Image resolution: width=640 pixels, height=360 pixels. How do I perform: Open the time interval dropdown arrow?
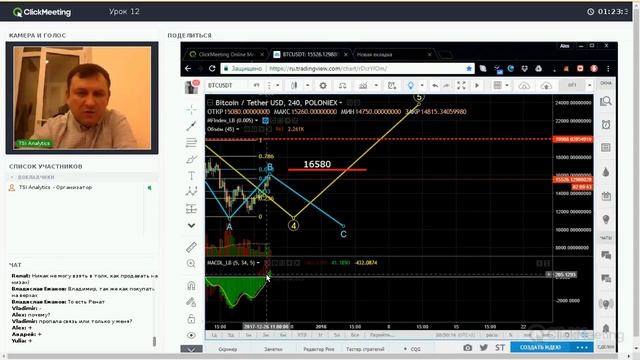point(278,85)
